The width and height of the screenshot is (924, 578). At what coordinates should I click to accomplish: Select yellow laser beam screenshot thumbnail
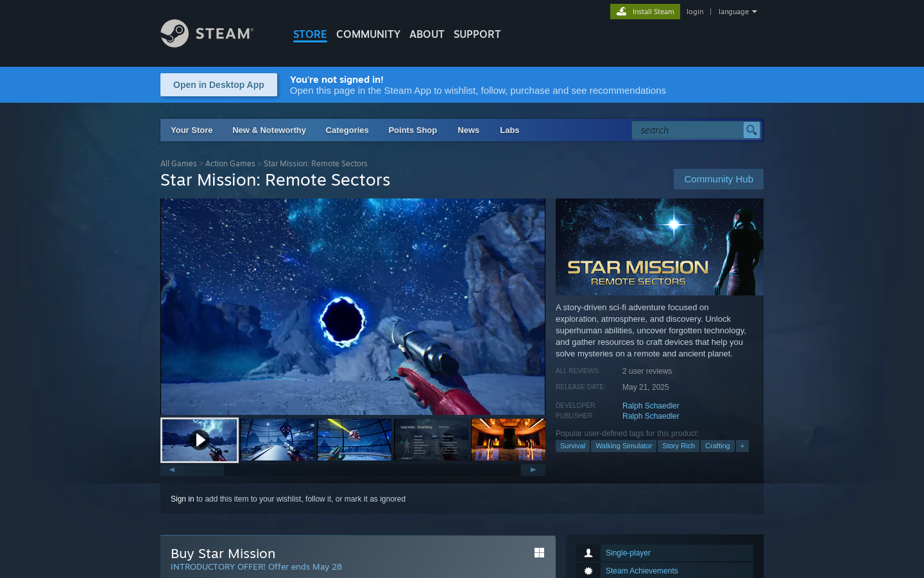[354, 440]
